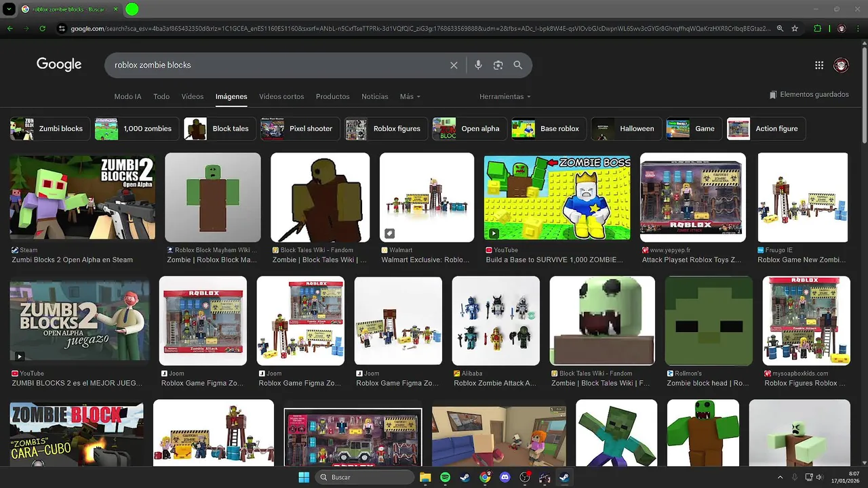Open site information icon in address bar
This screenshot has height=488, width=868.
pyautogui.click(x=62, y=28)
